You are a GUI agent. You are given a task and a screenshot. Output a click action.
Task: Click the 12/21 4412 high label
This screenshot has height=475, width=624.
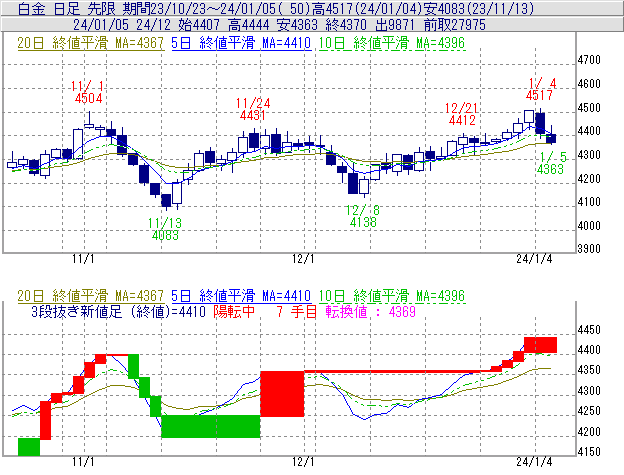tap(462, 114)
